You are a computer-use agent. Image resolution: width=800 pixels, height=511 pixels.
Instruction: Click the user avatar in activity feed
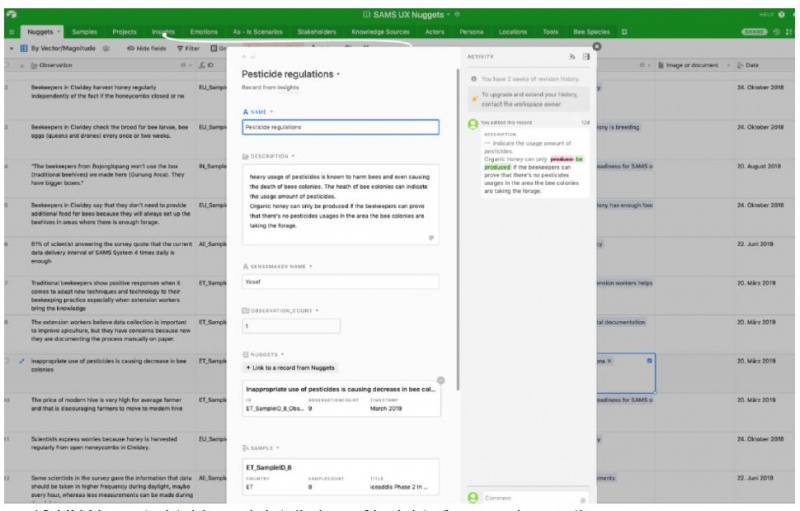[x=473, y=124]
